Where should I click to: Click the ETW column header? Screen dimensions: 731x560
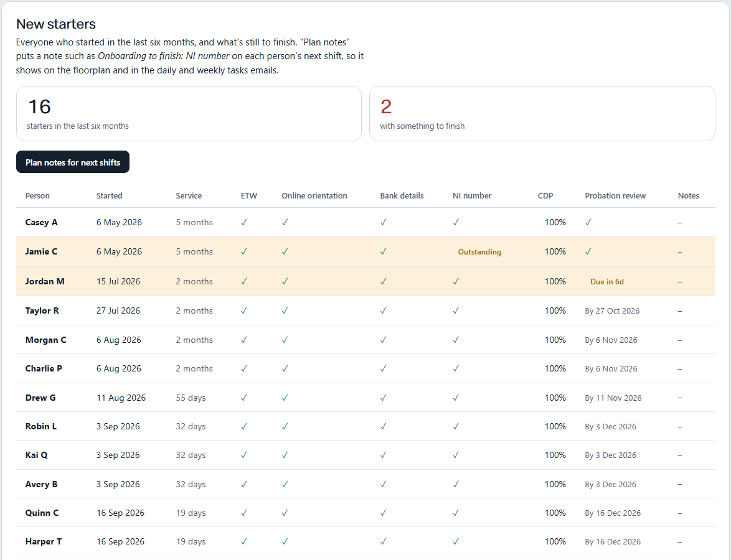(x=249, y=195)
